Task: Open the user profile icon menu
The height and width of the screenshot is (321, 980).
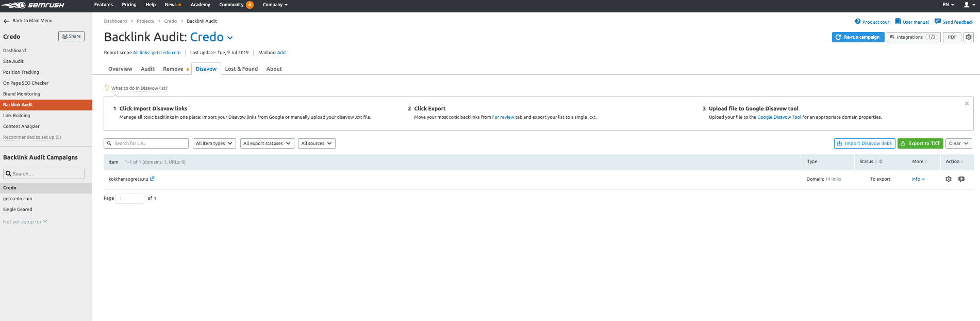Action: 969,5
